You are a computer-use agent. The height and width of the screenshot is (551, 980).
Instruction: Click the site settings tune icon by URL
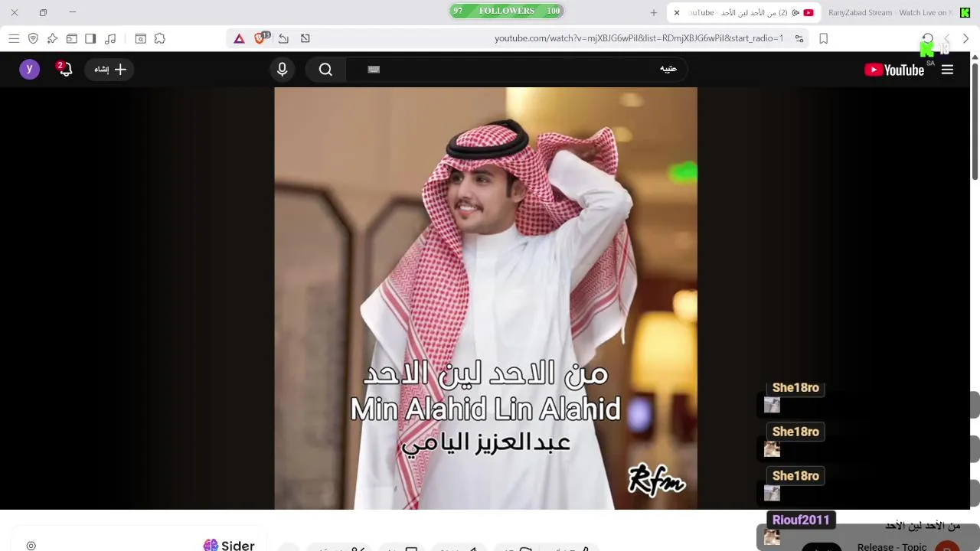click(x=799, y=38)
